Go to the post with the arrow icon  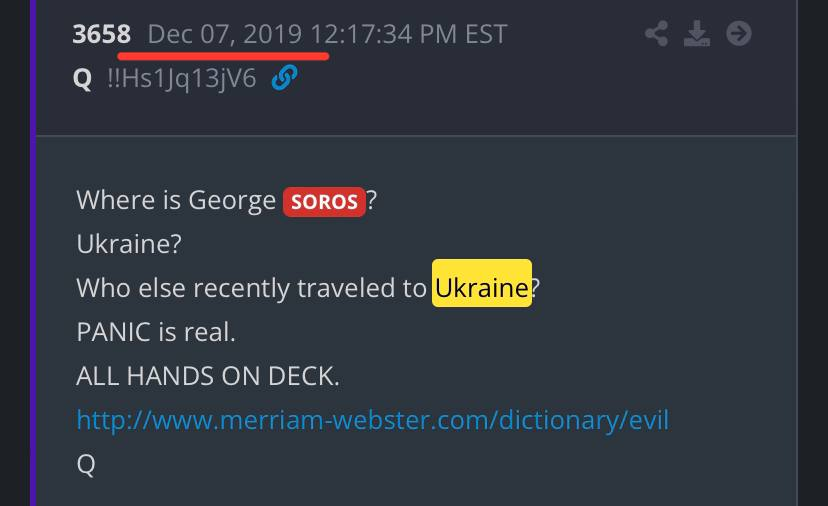739,34
